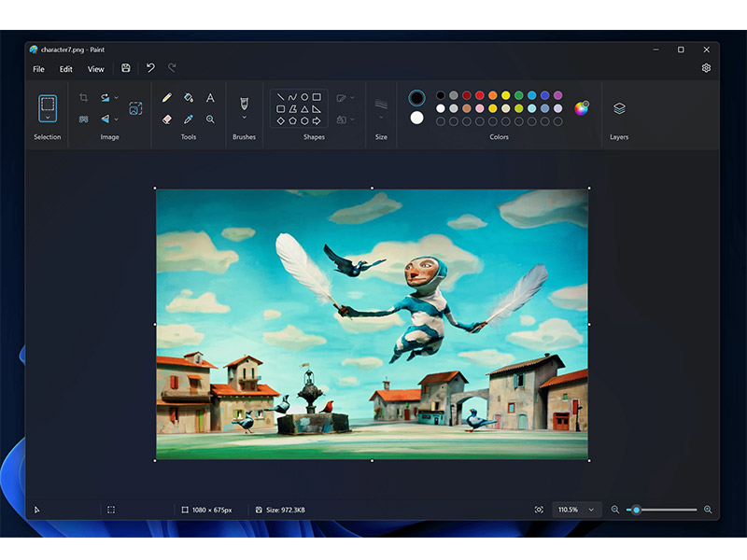The height and width of the screenshot is (560, 747).
Task: Choose the Curve shape
Action: [x=292, y=97]
